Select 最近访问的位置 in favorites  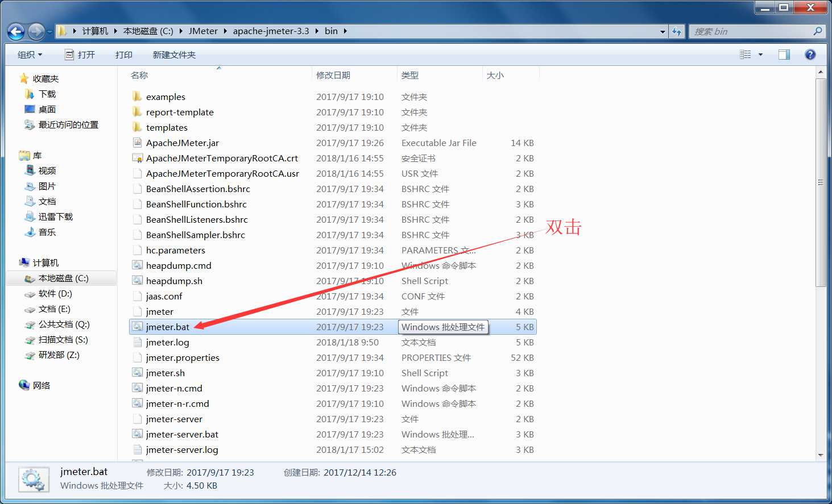click(x=68, y=124)
